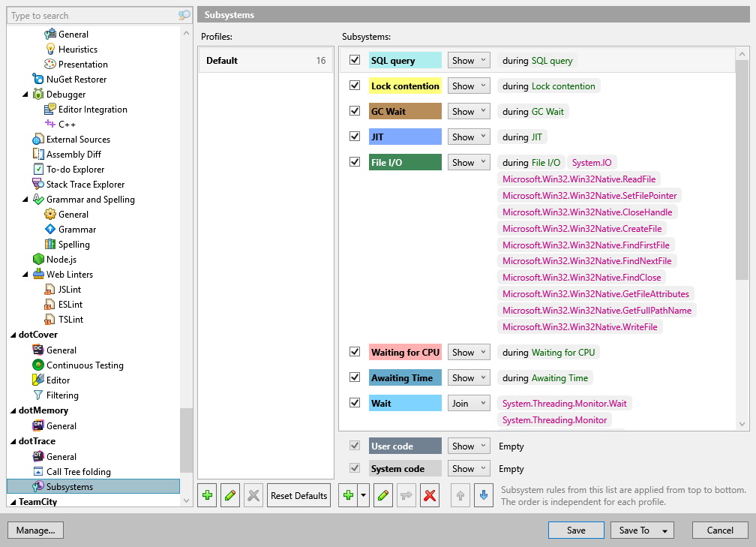Image resolution: width=756 pixels, height=547 pixels.
Task: Click the Reset Defaults button
Action: 298,495
